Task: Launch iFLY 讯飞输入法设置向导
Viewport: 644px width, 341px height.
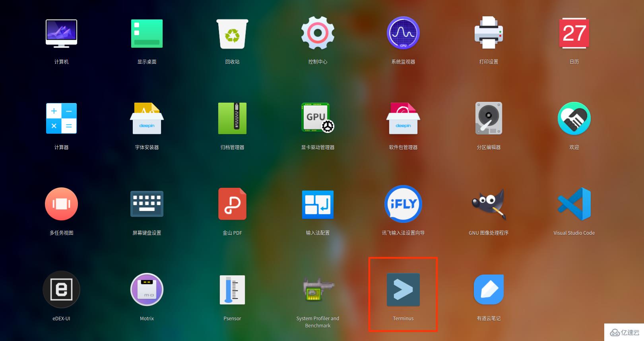Action: point(403,204)
